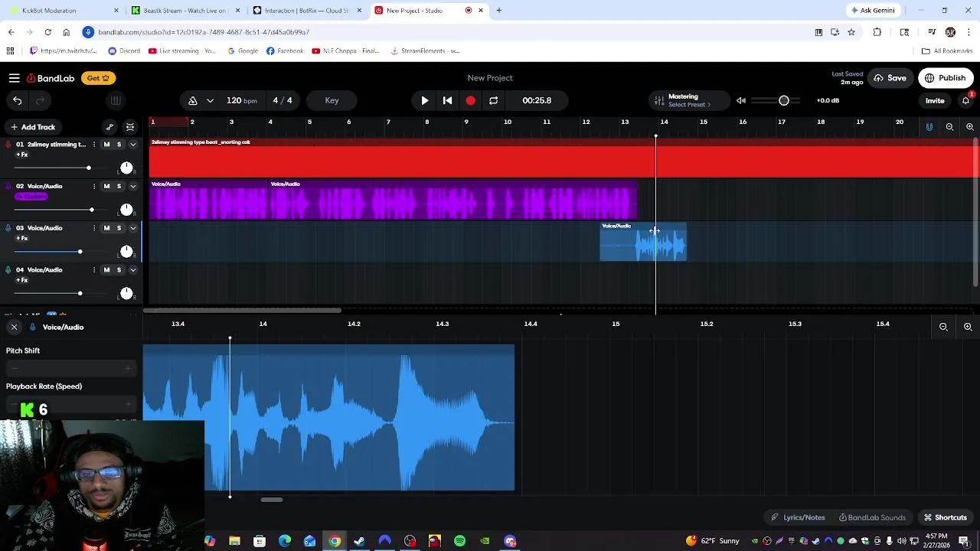Screen dimensions: 980x551
Task: Open the virtual piano keyboard icon
Action: point(115,100)
